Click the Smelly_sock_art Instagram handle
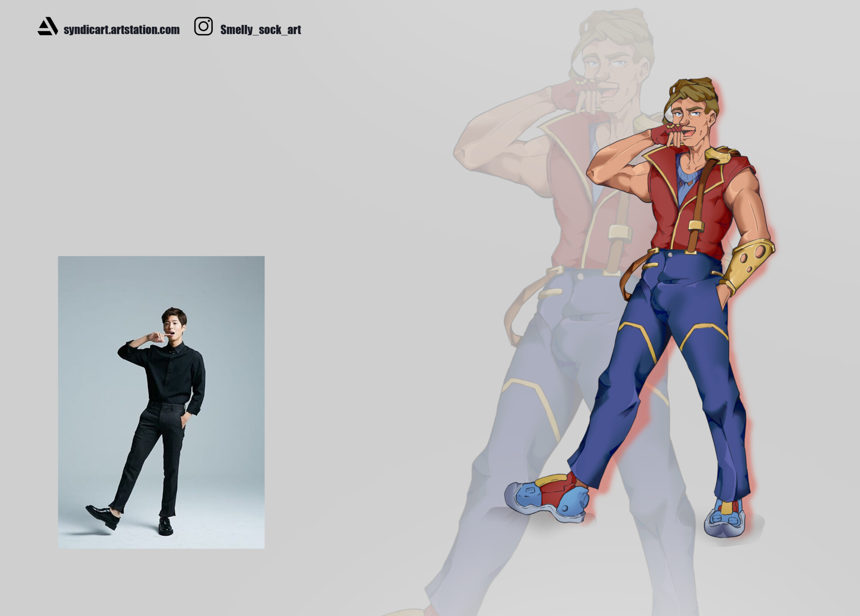The width and height of the screenshot is (860, 616). pyautogui.click(x=260, y=30)
